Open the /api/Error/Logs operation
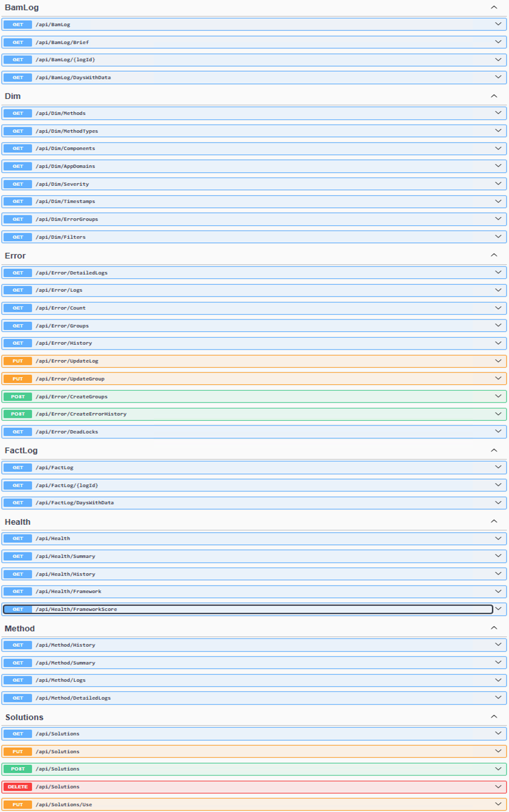509x812 pixels. (254, 290)
